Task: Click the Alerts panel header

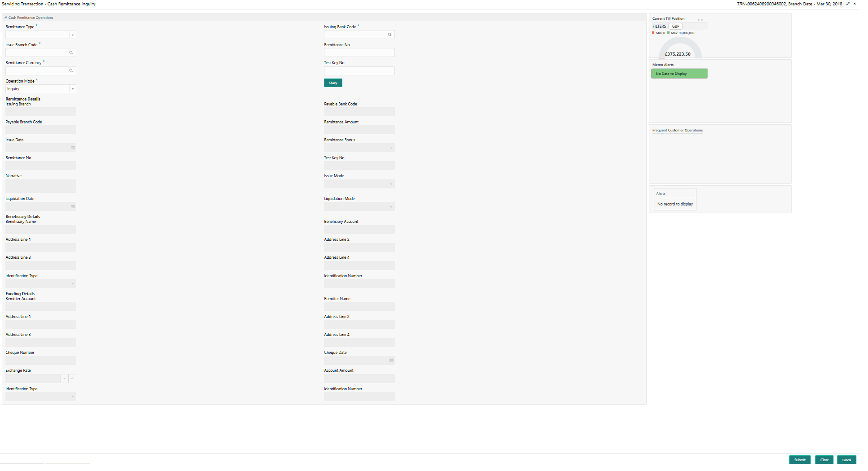Action: point(675,193)
